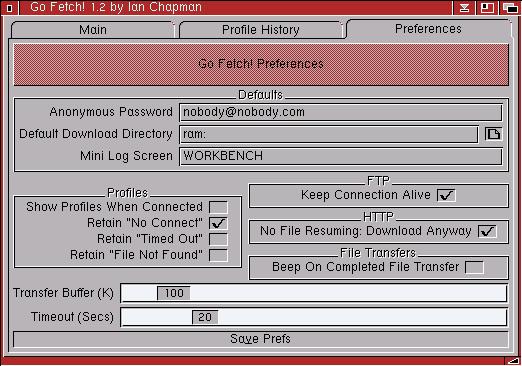
Task: Open the Profile History tab
Action: [261, 30]
